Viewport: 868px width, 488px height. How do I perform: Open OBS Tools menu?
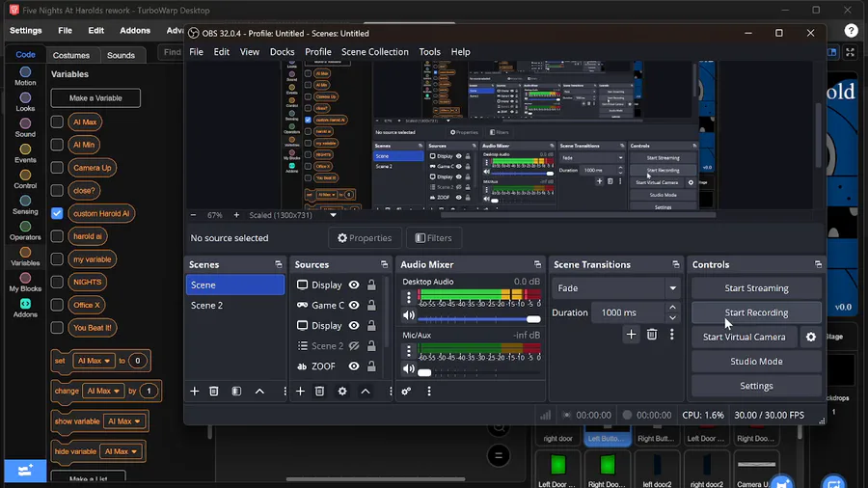(429, 52)
